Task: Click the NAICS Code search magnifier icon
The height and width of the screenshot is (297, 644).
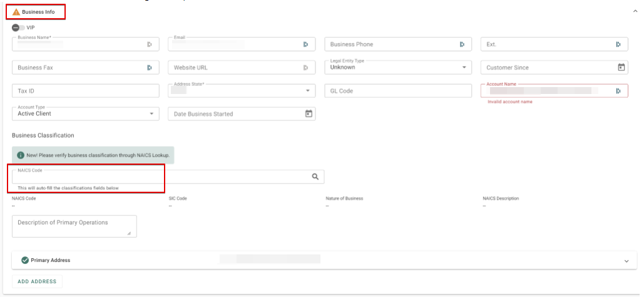Action: (x=315, y=177)
